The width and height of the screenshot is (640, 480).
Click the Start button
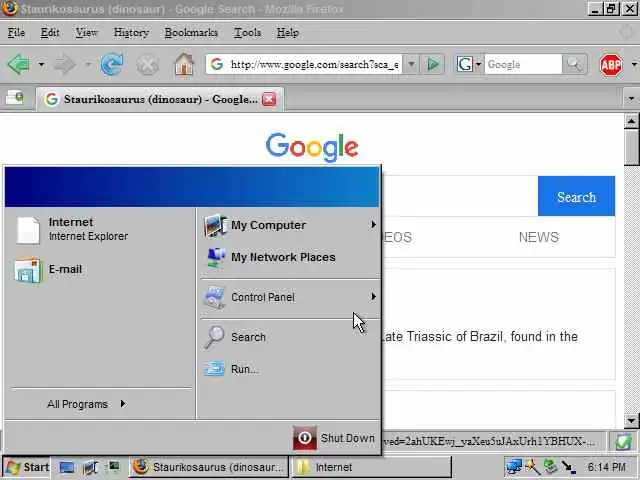coord(27,467)
